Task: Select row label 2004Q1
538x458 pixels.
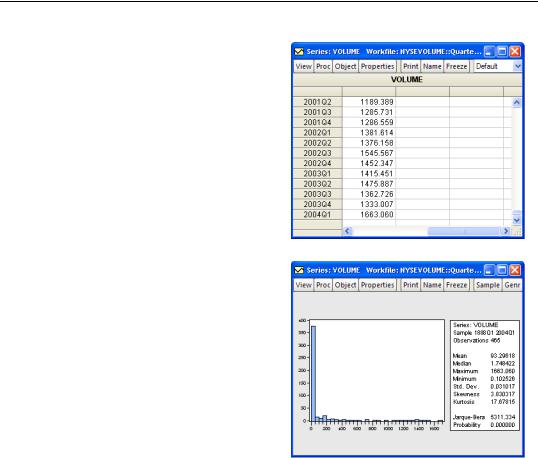Action: [317, 214]
